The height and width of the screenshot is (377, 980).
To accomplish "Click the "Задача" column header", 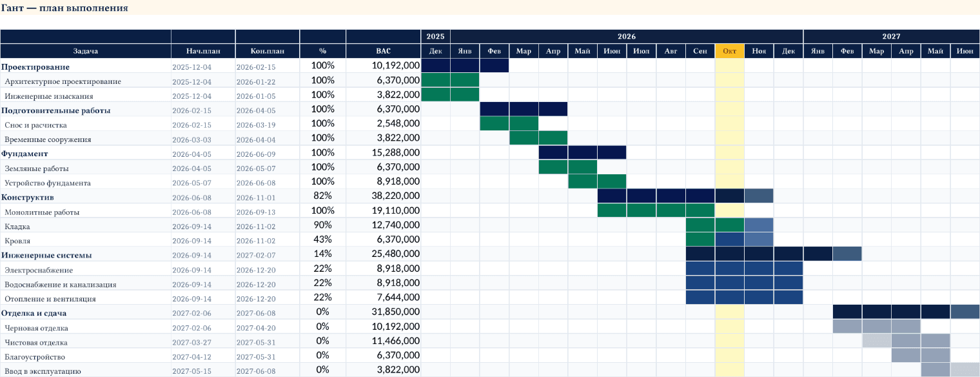I will click(86, 51).
